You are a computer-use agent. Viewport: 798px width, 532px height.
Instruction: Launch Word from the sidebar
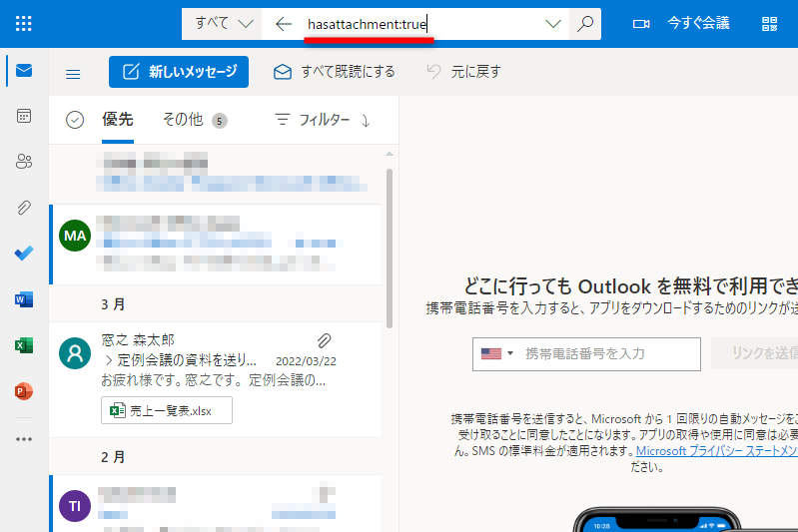pos(24,299)
